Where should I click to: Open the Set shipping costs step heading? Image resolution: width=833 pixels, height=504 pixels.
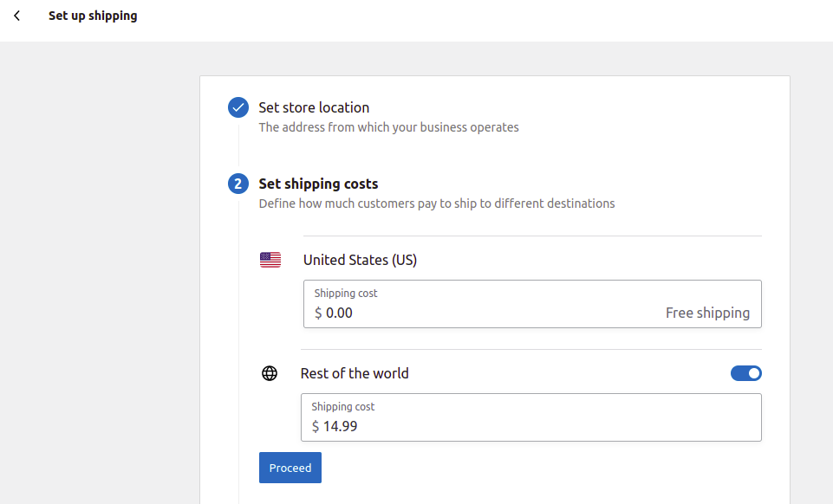pyautogui.click(x=318, y=184)
